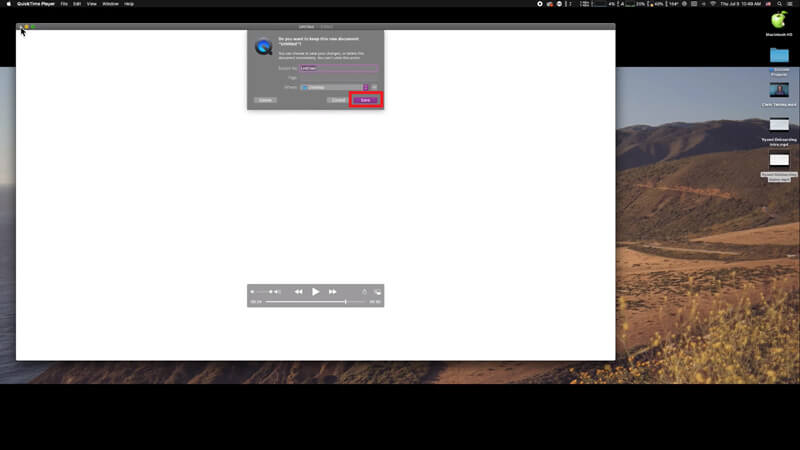Open the View menu in menu bar
Image resolution: width=800 pixels, height=450 pixels.
coord(92,4)
